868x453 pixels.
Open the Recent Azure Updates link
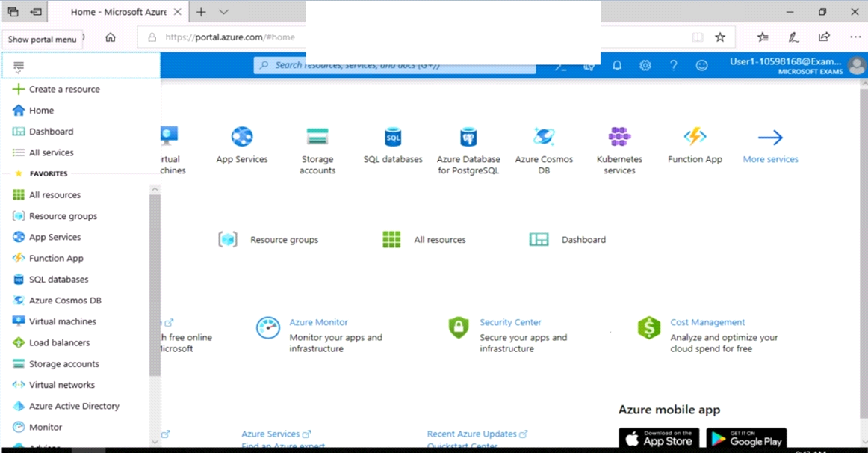(477, 434)
